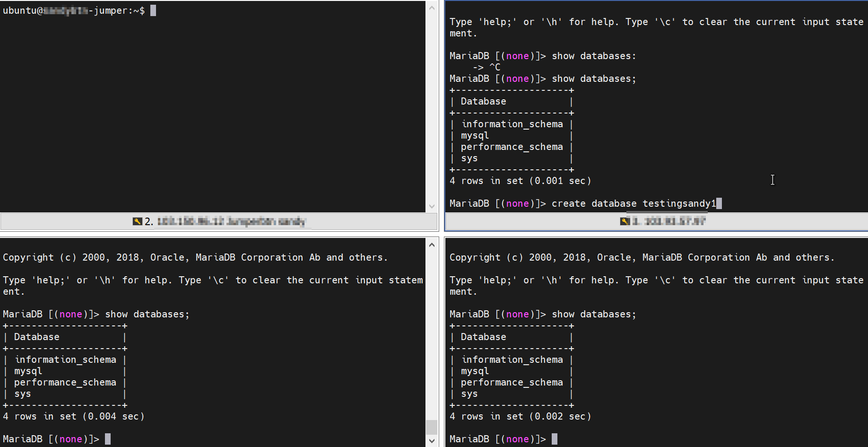The width and height of the screenshot is (868, 447).
Task: Click the 'create database testingsandy1' command line
Action: (634, 204)
